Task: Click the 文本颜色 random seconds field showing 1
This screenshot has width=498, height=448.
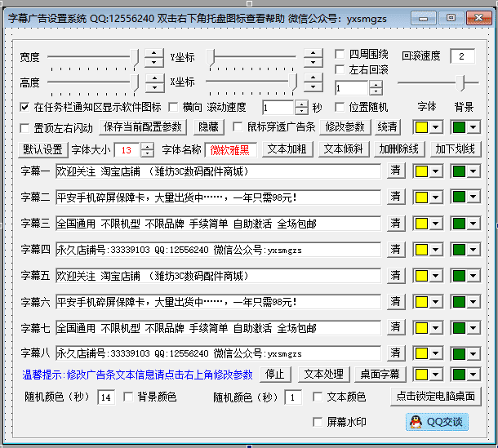Action: [x=293, y=397]
